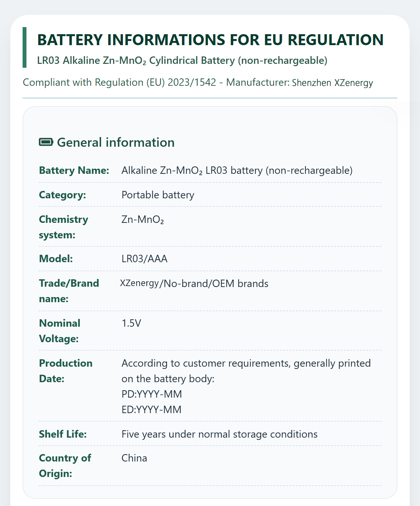This screenshot has height=506, width=420.
Task: Click the 1.5V nominal voltage value
Action: click(131, 323)
